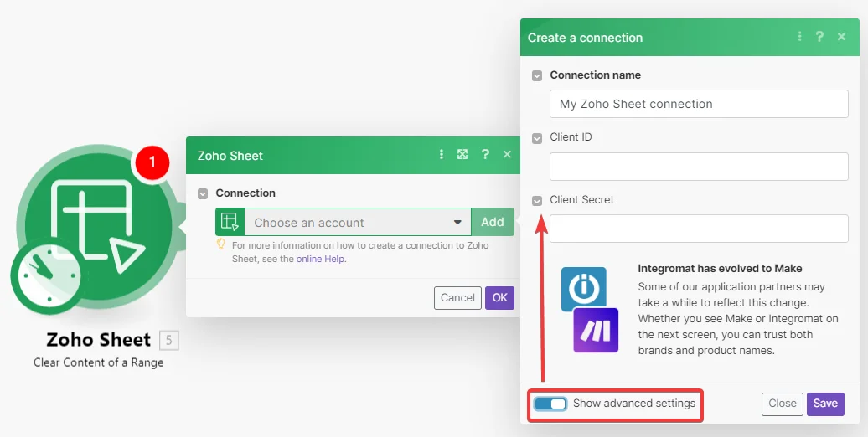The height and width of the screenshot is (437, 868).
Task: Close Create a connection panel with X
Action: pyautogui.click(x=841, y=37)
